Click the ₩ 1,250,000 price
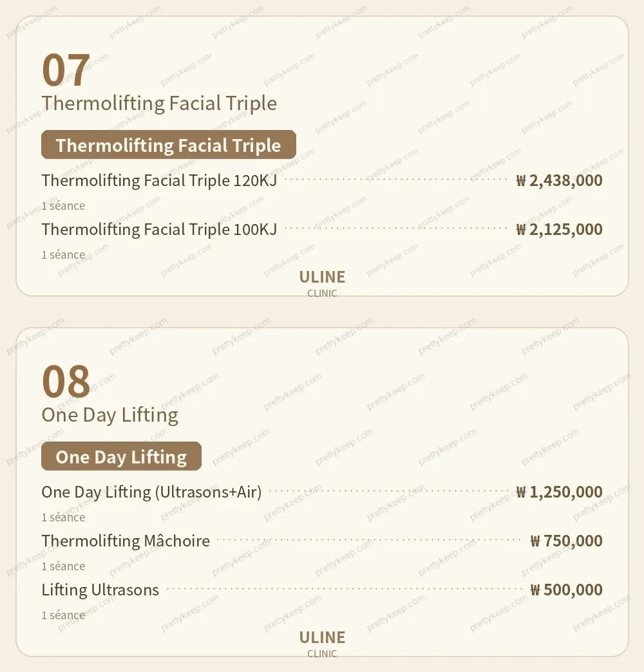The width and height of the screenshot is (644, 672). click(559, 492)
